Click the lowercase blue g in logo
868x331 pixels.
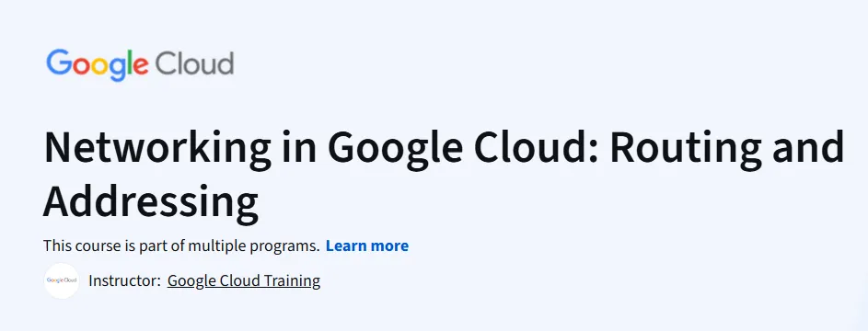tap(120, 70)
